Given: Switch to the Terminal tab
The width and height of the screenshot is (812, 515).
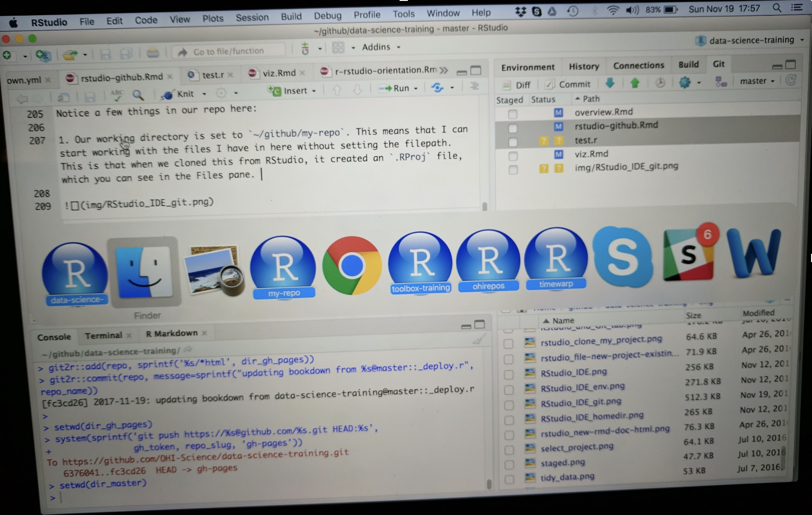Looking at the screenshot, I should click(104, 335).
